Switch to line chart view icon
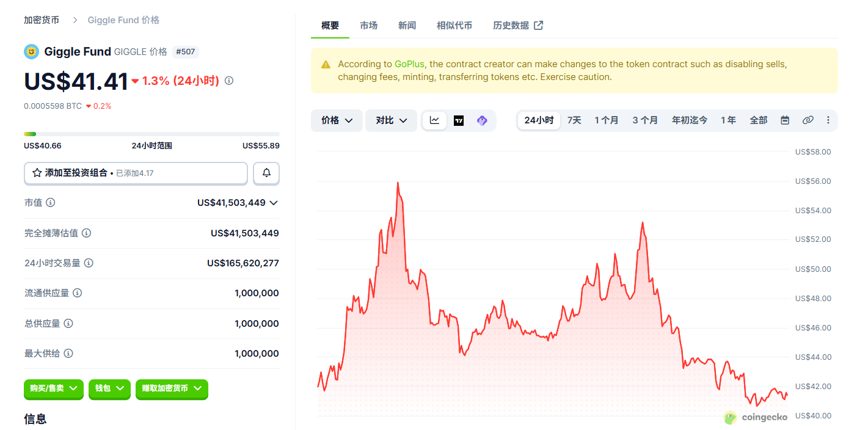 click(x=434, y=120)
